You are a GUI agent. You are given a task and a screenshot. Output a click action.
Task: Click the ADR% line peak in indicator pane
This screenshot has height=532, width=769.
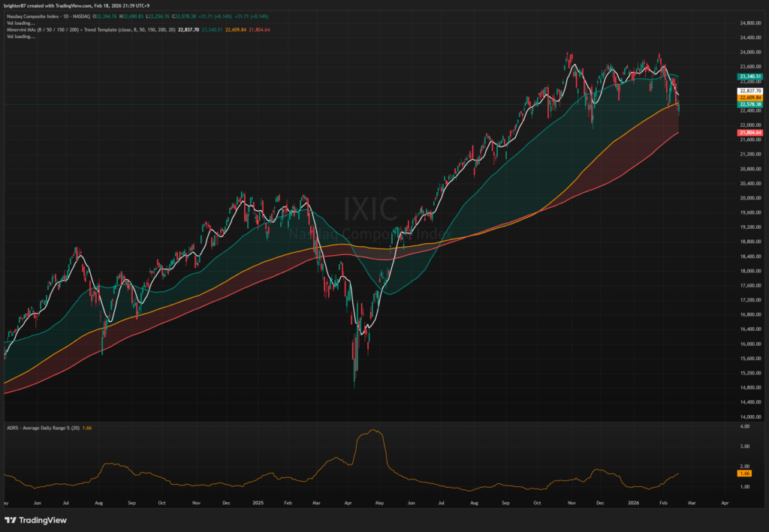point(373,431)
